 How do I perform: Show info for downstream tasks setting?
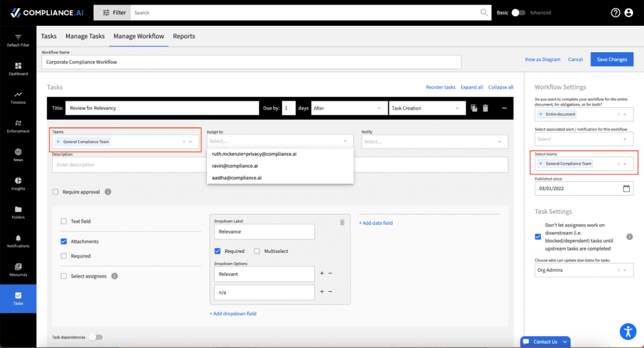[x=629, y=237]
